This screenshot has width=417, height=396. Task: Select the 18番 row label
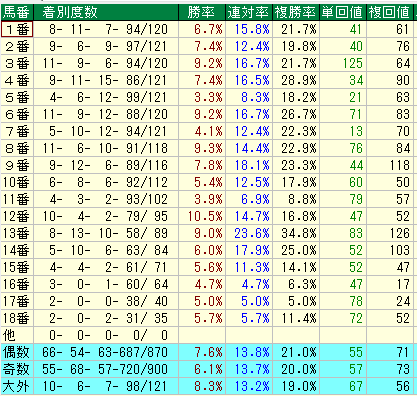tap(17, 318)
